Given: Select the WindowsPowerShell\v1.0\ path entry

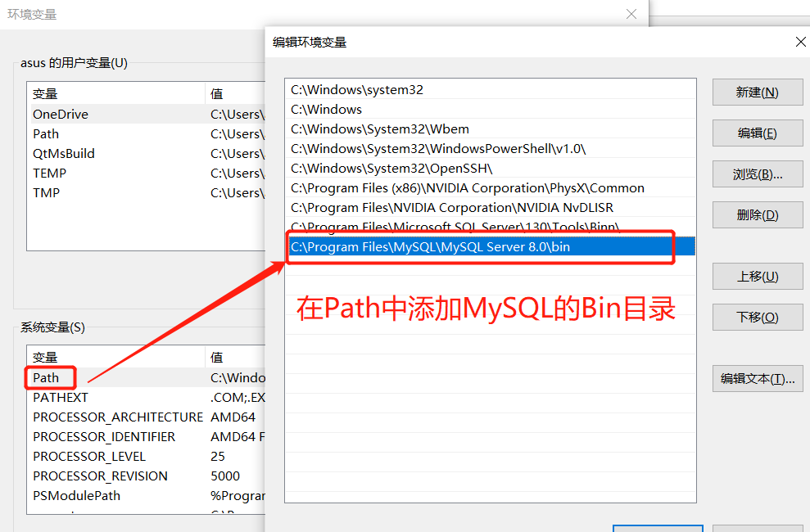Looking at the screenshot, I should click(x=491, y=149).
